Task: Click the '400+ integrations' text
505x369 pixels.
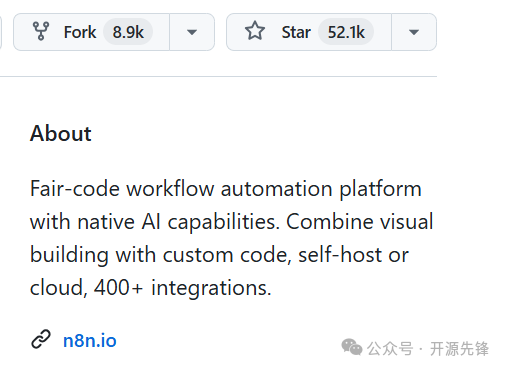Action: click(183, 287)
